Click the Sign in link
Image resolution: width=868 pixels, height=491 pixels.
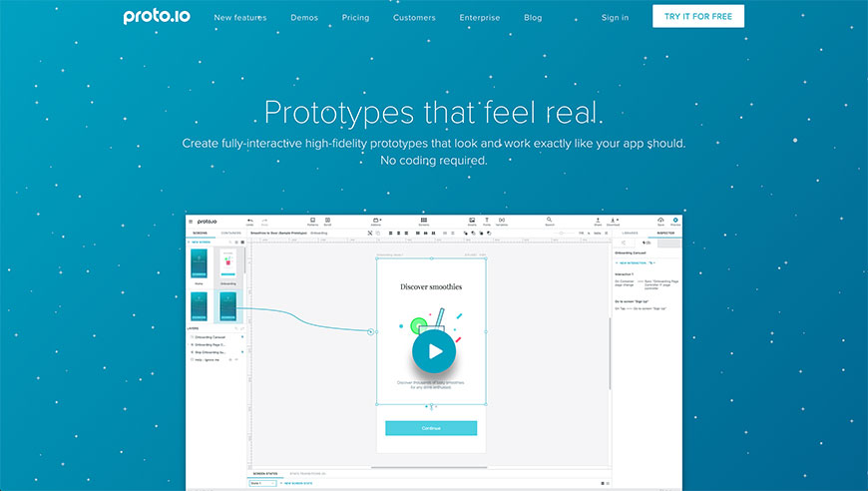click(x=615, y=17)
